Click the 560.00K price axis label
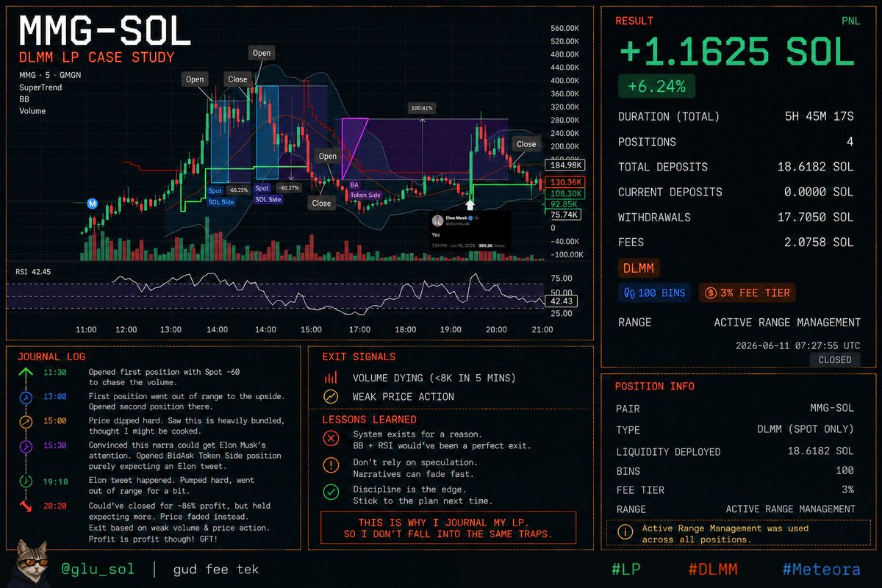This screenshot has height=588, width=882. pyautogui.click(x=564, y=29)
